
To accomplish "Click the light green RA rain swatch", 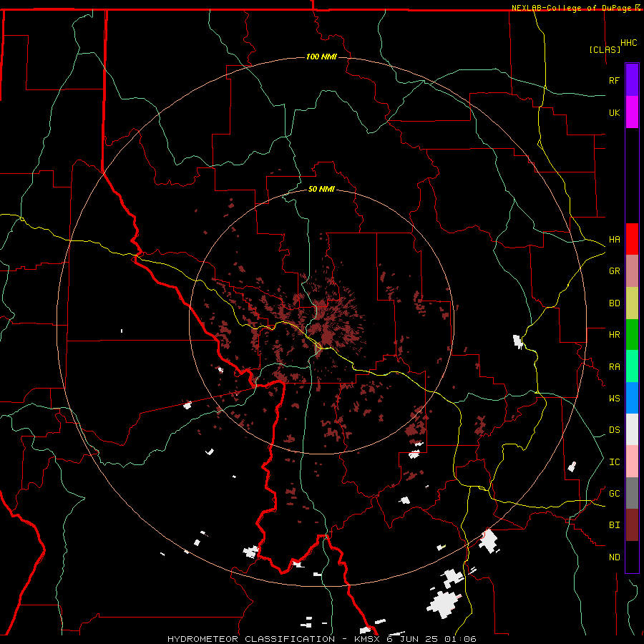I will [632, 366].
